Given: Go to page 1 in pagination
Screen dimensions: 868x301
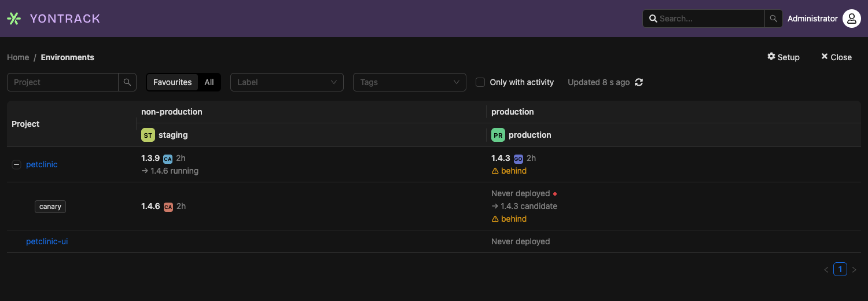Looking at the screenshot, I should click(840, 269).
